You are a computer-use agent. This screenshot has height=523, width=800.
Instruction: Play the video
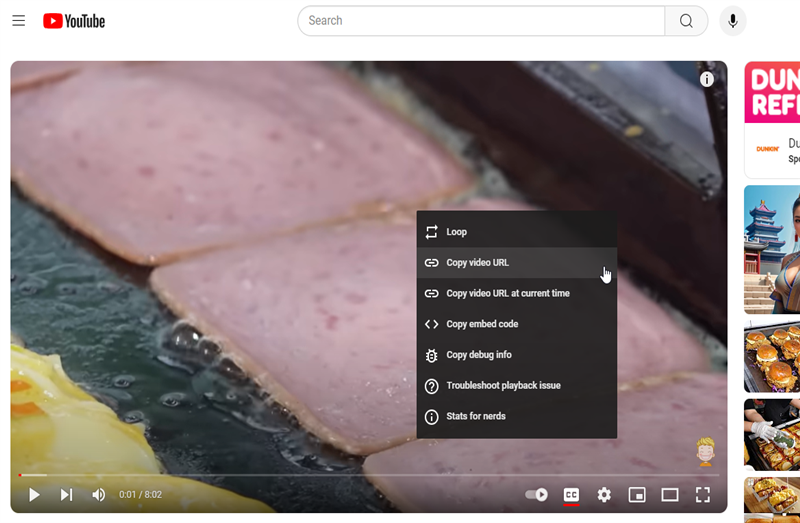(x=34, y=494)
